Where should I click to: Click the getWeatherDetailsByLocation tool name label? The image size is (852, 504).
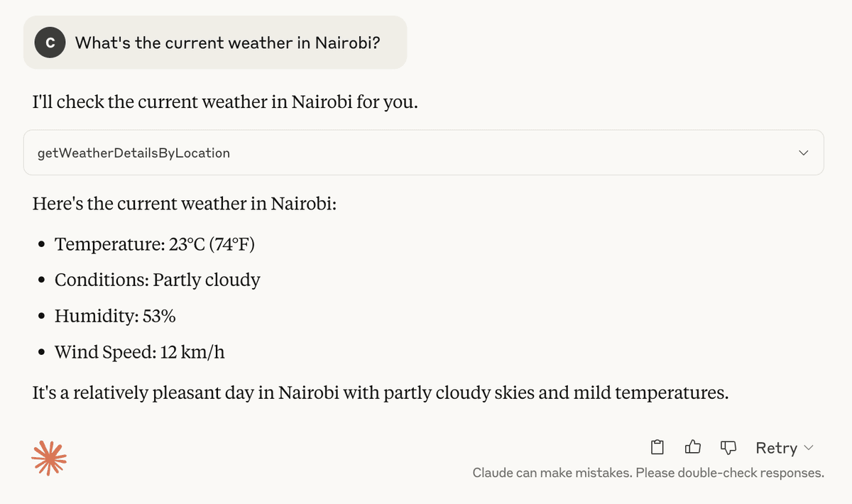(x=133, y=153)
